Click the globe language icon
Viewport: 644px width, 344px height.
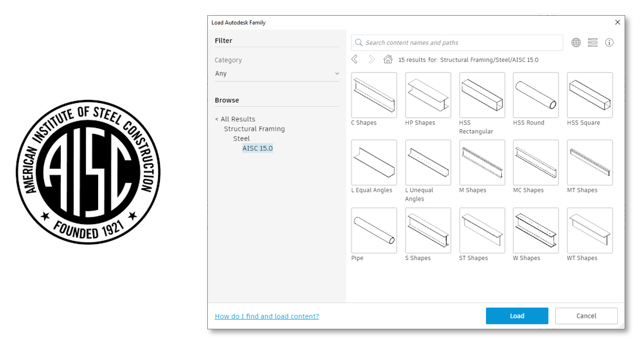point(576,43)
